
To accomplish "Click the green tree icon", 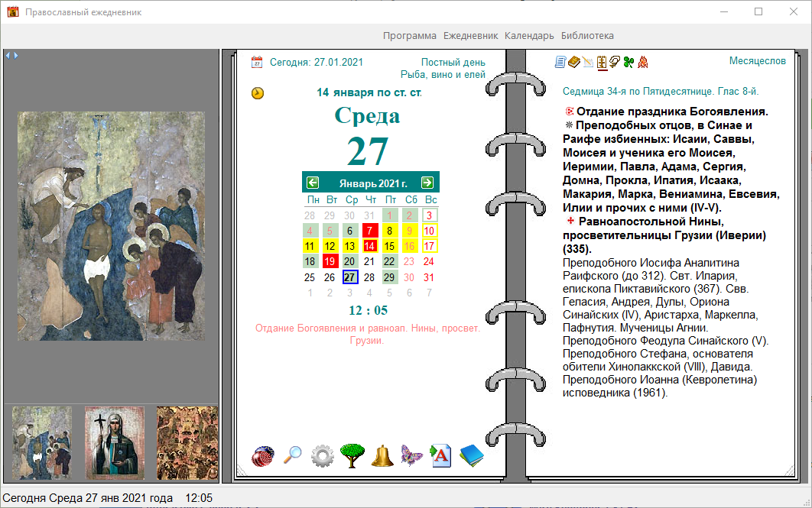I will 352,456.
